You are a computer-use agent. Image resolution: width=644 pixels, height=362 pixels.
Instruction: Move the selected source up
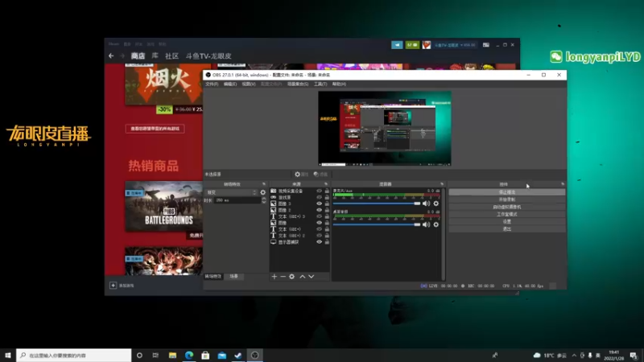click(303, 277)
